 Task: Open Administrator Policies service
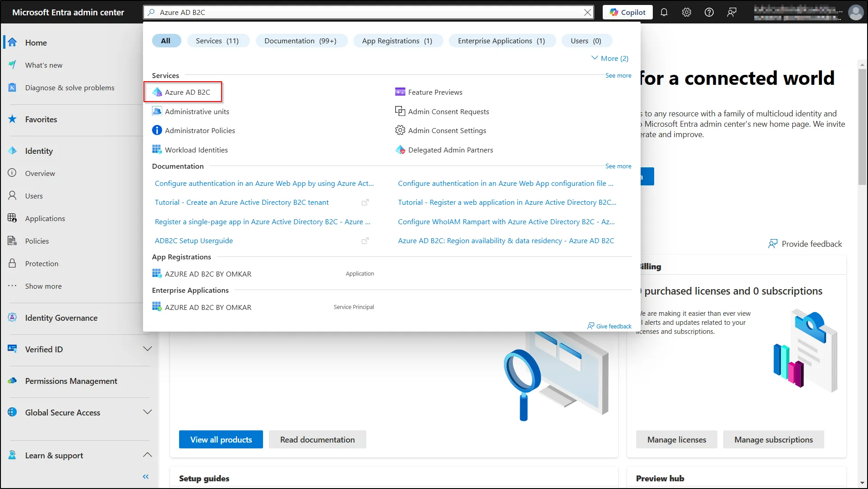pyautogui.click(x=194, y=130)
